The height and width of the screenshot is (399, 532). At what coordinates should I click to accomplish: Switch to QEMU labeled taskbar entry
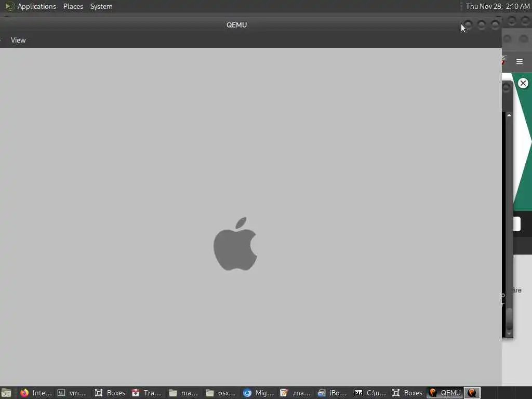(x=445, y=393)
